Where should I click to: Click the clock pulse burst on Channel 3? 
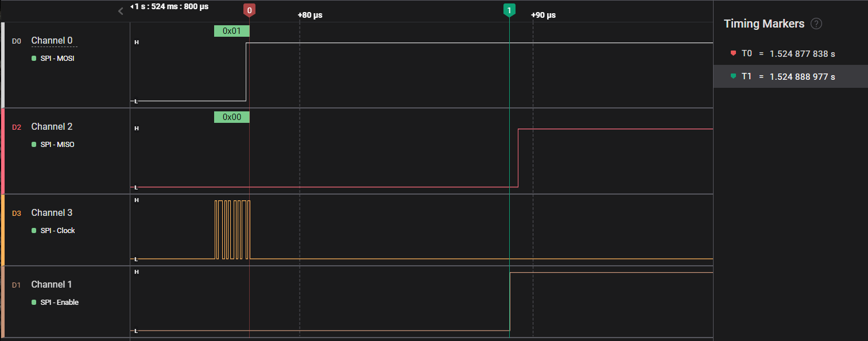pos(232,230)
